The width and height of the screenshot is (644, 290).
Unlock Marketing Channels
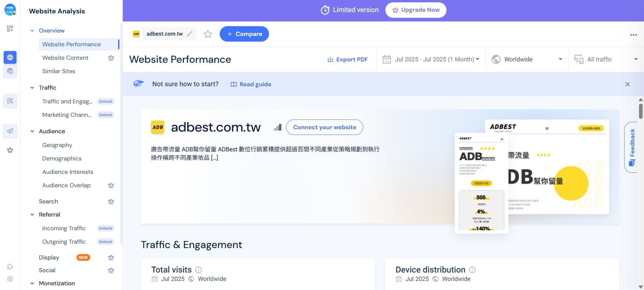[105, 115]
